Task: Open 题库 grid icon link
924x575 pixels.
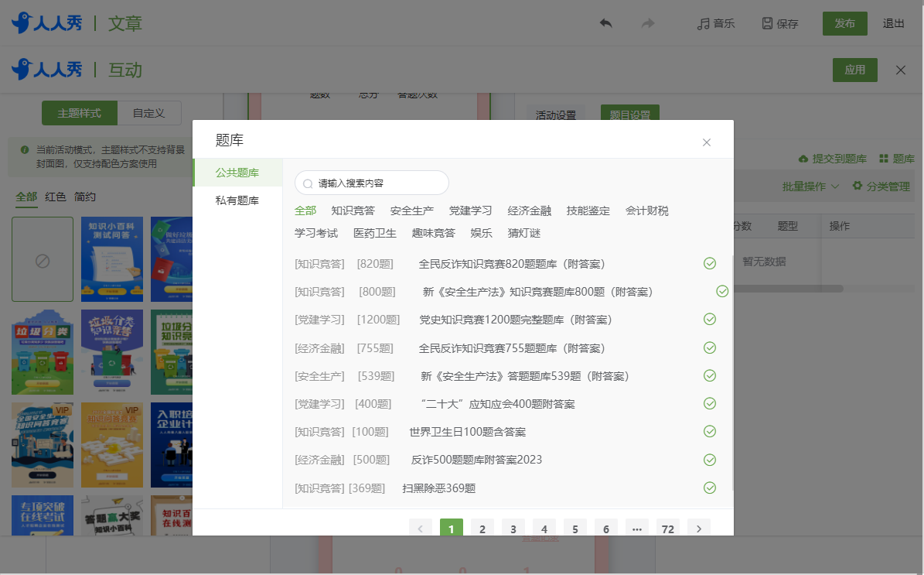Action: coord(896,159)
